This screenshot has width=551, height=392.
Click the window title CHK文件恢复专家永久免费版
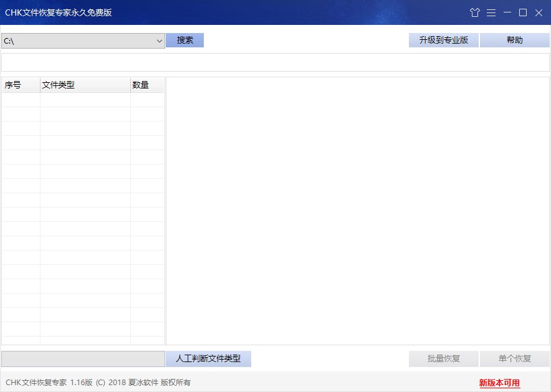tap(59, 12)
